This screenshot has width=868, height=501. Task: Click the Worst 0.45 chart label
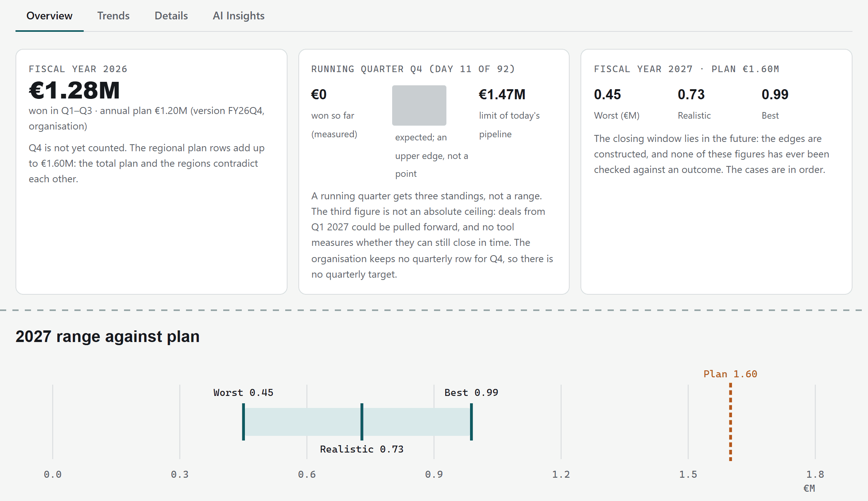click(243, 392)
